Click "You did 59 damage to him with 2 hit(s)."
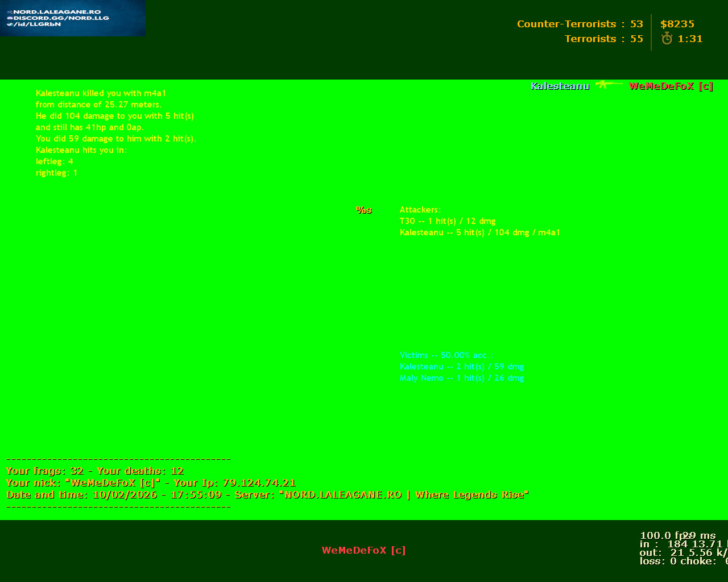 coord(116,139)
